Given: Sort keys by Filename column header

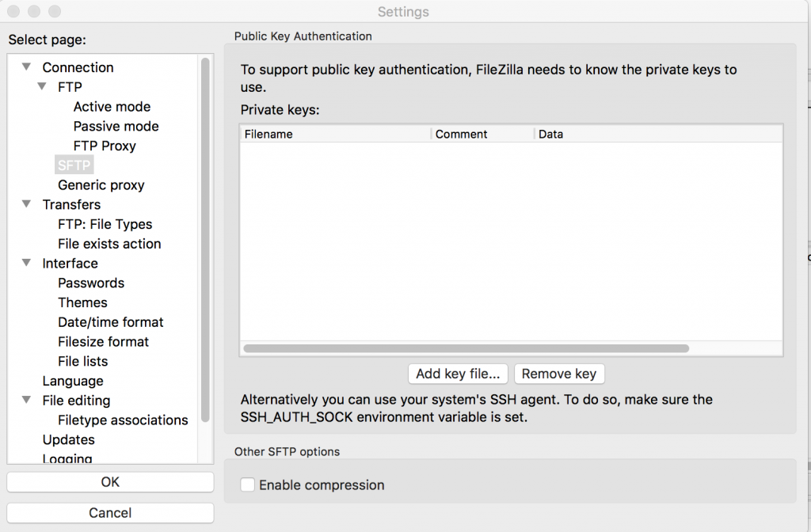Looking at the screenshot, I should 269,135.
